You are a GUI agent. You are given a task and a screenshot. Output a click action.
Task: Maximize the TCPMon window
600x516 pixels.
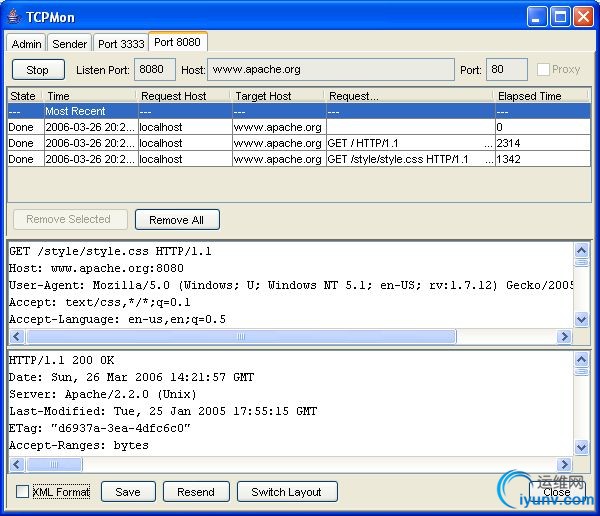560,17
